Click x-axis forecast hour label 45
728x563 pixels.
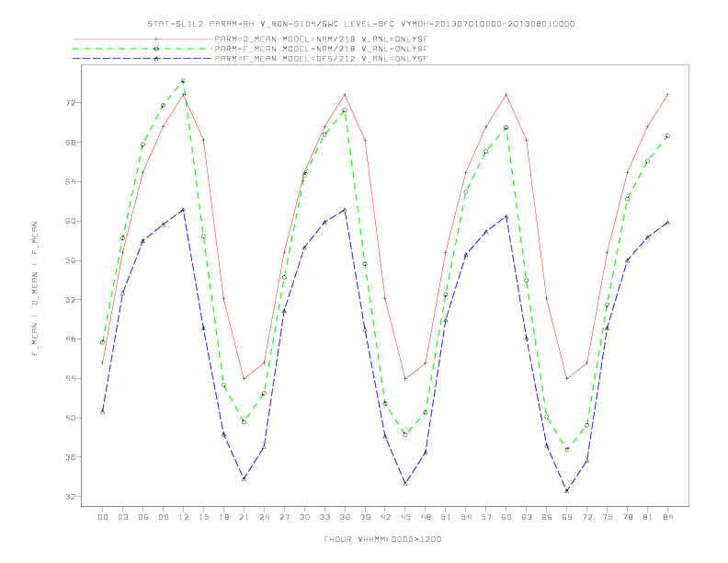point(405,517)
